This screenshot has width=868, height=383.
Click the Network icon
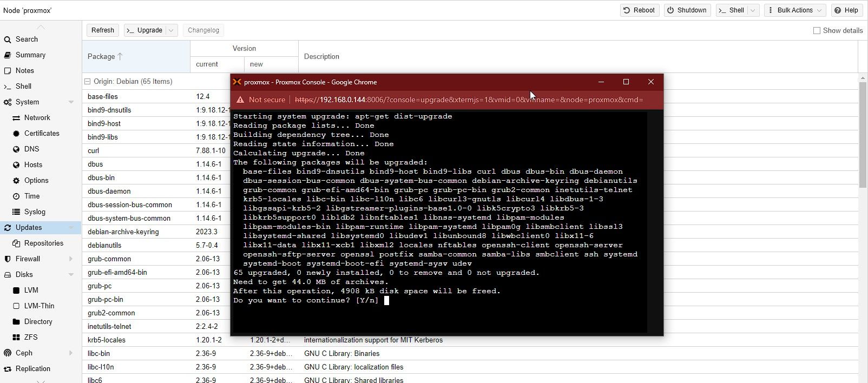click(16, 118)
